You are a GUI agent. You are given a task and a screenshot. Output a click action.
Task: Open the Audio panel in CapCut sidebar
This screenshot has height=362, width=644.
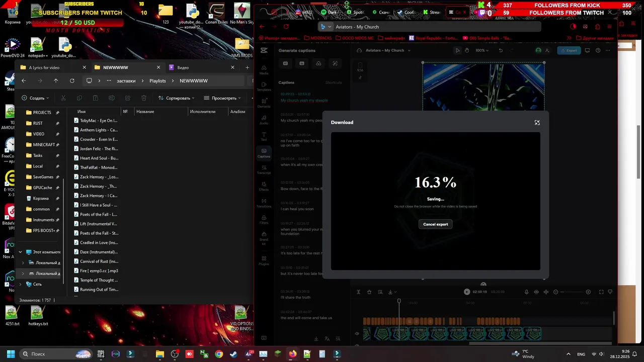[264, 119]
